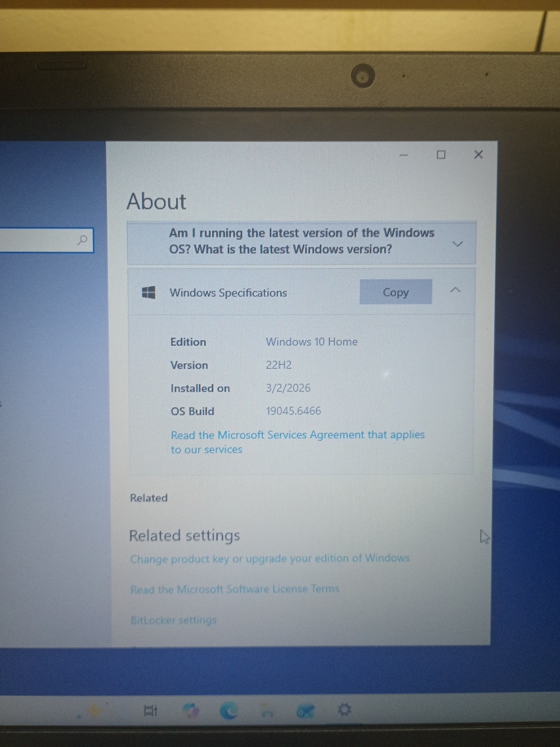Expand the 'Am I running the latest version' question

click(x=458, y=244)
